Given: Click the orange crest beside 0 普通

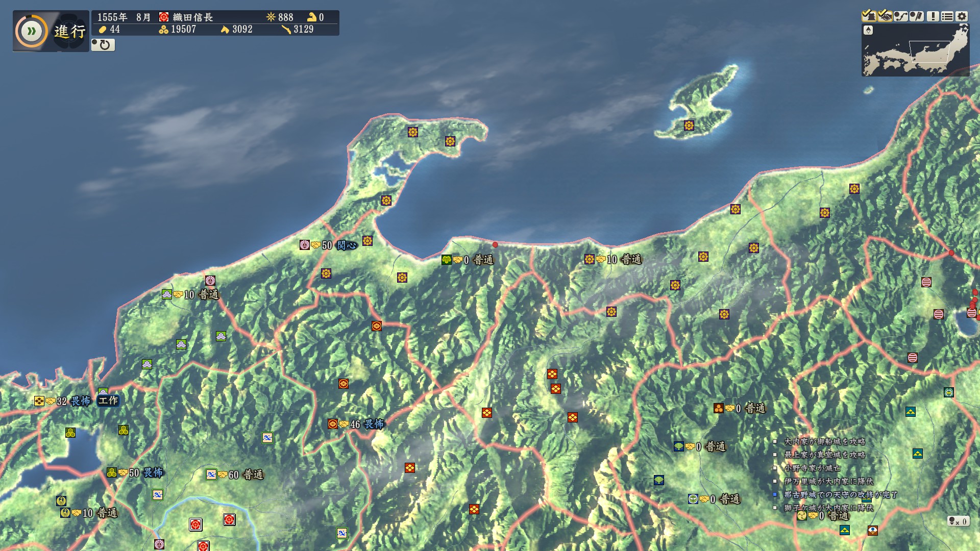Looking at the screenshot, I should pyautogui.click(x=719, y=408).
